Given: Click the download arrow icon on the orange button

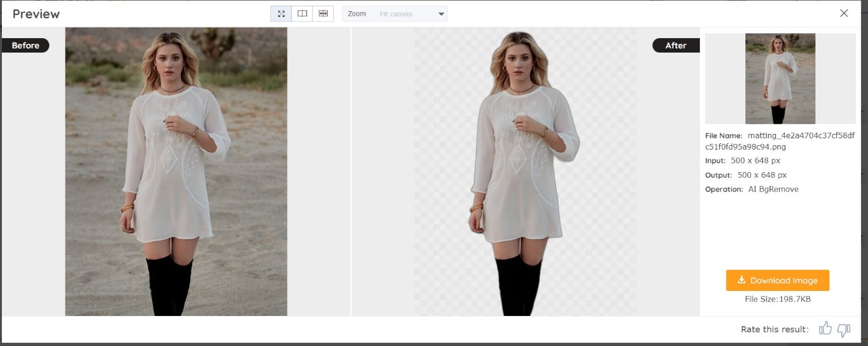Looking at the screenshot, I should (x=742, y=280).
